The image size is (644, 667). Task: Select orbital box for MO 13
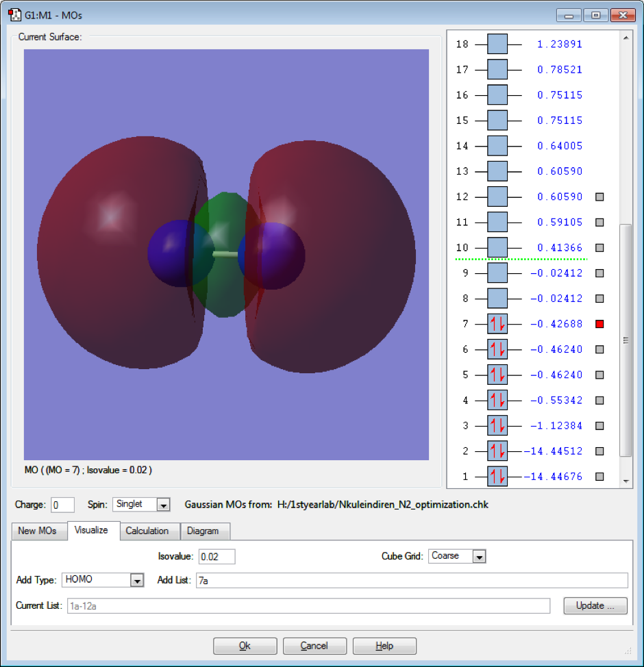point(497,171)
